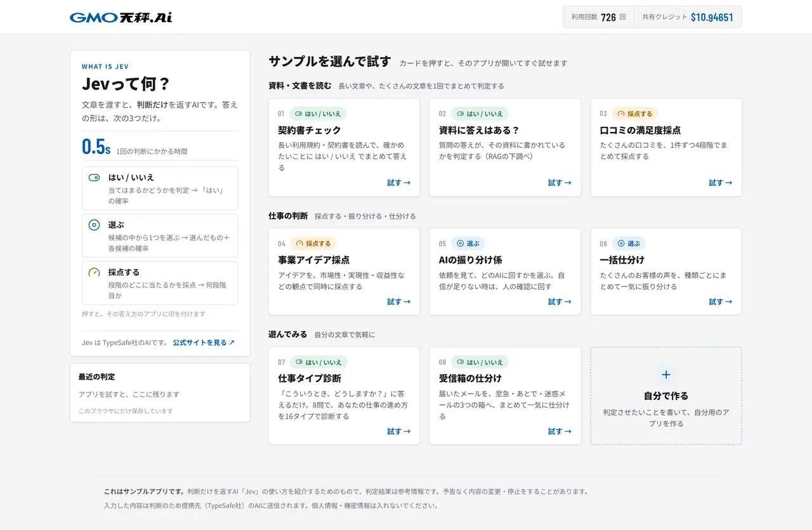Click the 選ぶ badge on AIの振り分け係 card
This screenshot has height=530, width=812.
468,243
